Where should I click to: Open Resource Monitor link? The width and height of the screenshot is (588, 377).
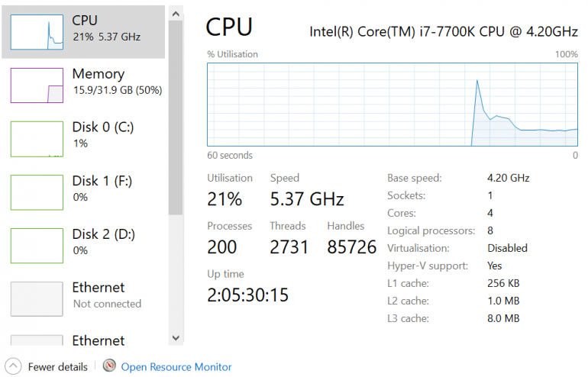pyautogui.click(x=176, y=367)
